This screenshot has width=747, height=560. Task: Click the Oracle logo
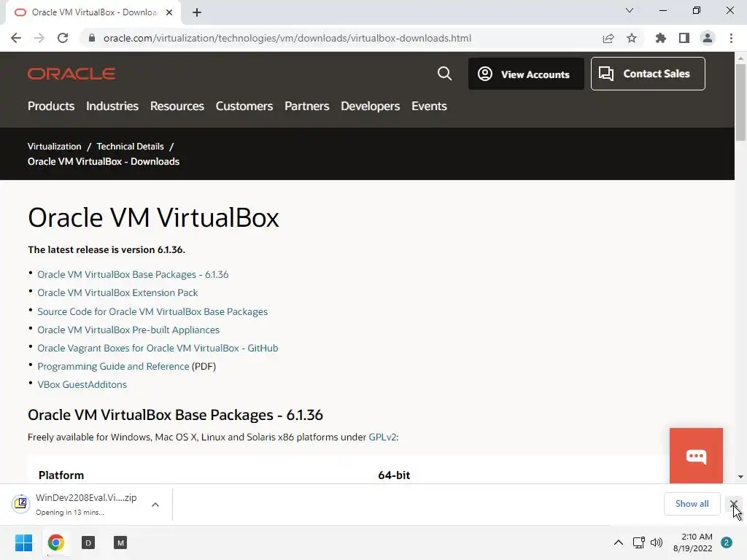[71, 74]
